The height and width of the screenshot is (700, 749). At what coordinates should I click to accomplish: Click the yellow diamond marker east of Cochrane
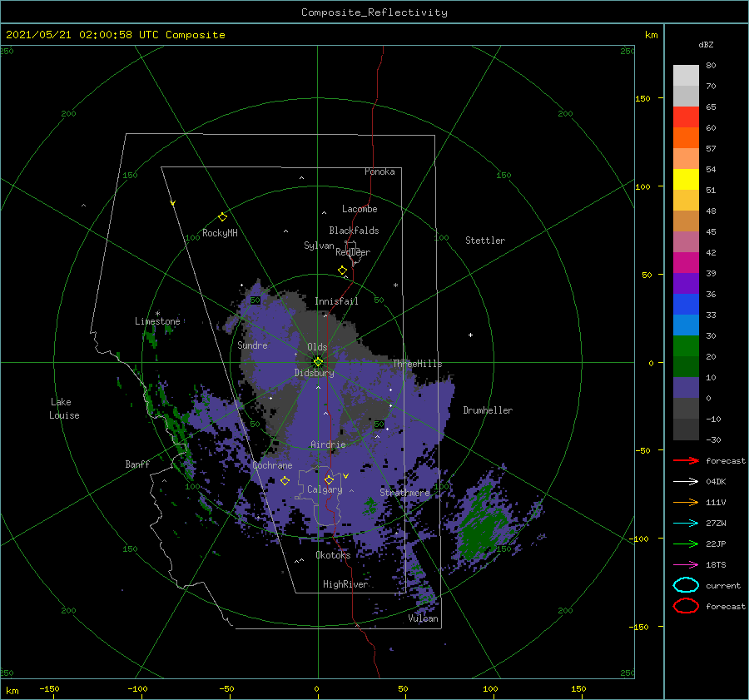(x=285, y=480)
